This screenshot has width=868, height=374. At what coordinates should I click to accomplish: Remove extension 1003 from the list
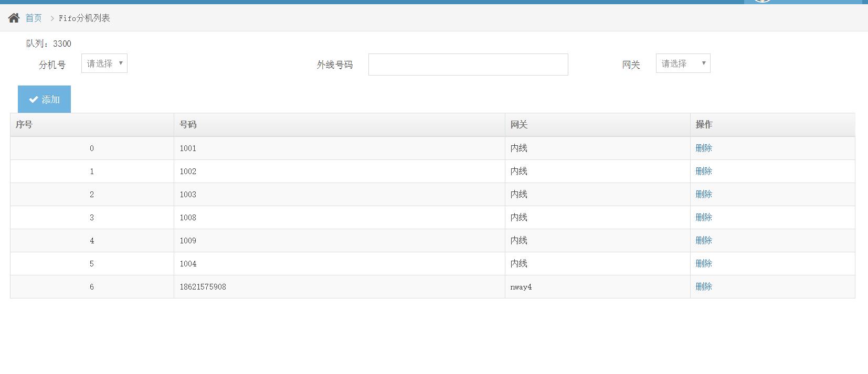pos(703,194)
